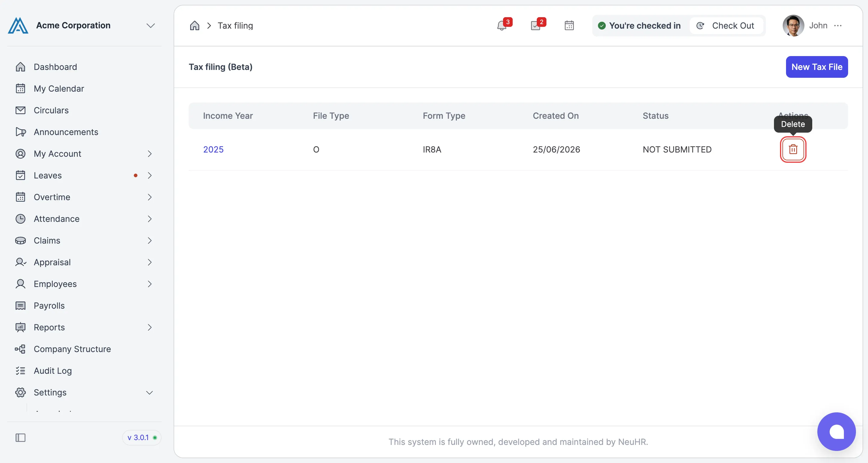868x463 pixels.
Task: Expand the Overtime submenu chevron
Action: (149, 197)
